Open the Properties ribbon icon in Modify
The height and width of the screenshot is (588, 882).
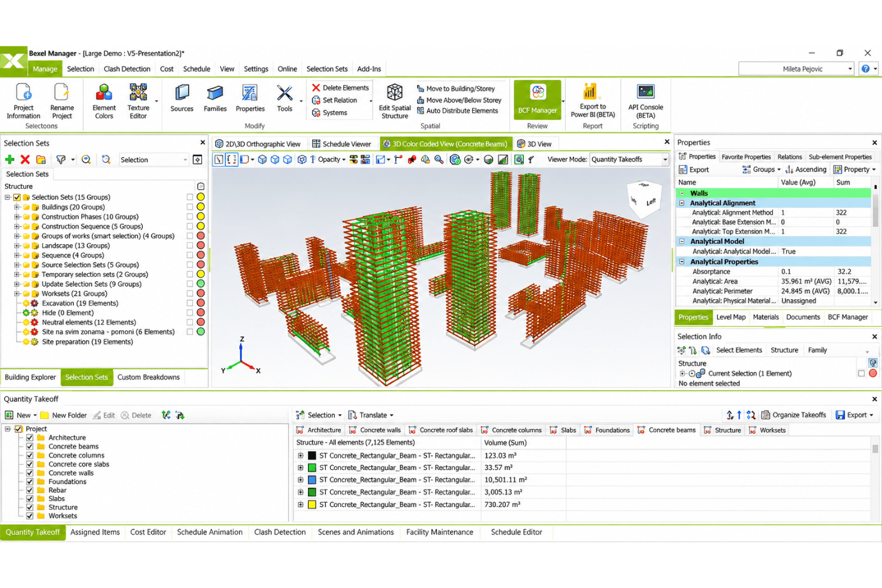pyautogui.click(x=250, y=98)
